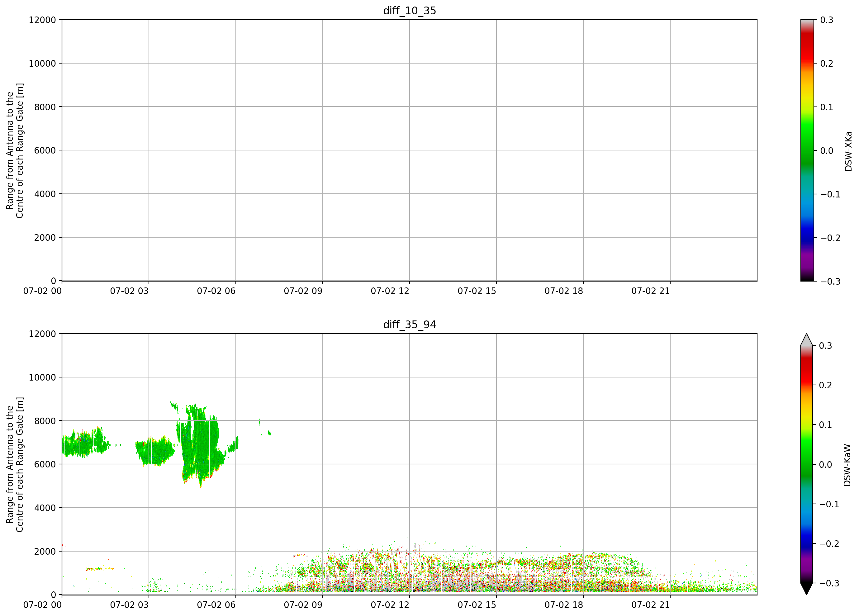Click the 4000 y-tick in diff_35_94

tap(45, 508)
